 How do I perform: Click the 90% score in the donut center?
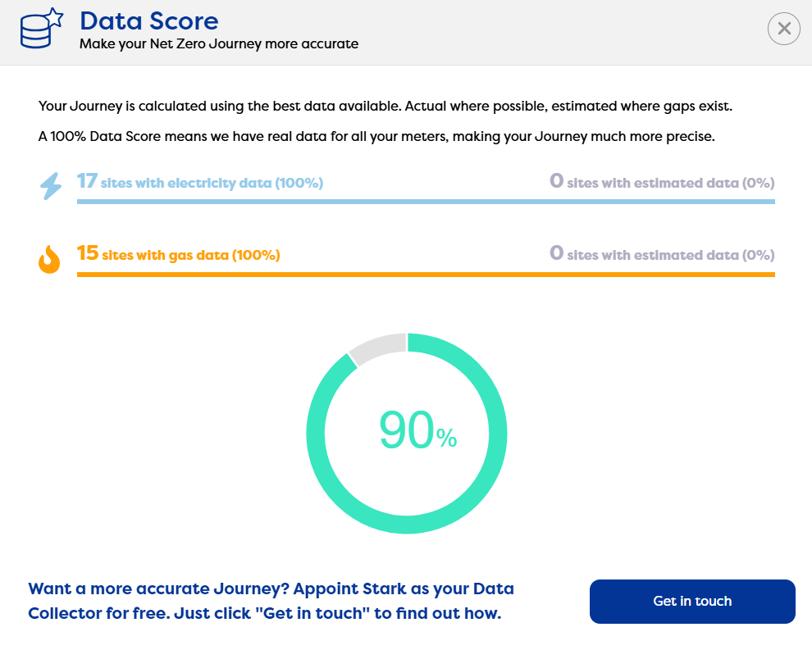click(x=407, y=431)
